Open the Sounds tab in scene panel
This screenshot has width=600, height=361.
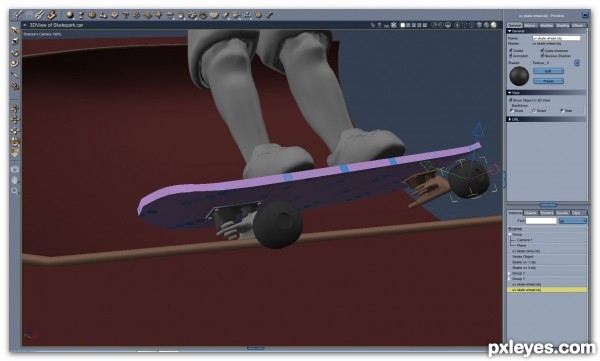coord(562,213)
